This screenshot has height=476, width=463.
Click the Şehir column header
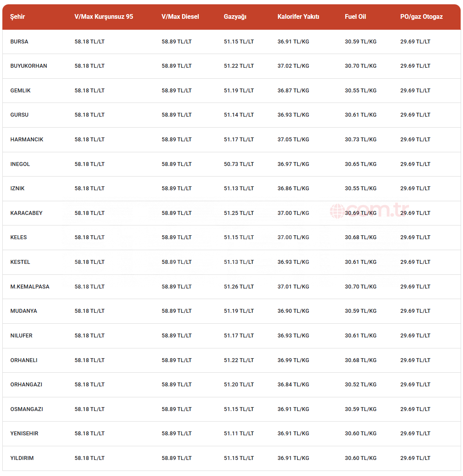coord(18,16)
